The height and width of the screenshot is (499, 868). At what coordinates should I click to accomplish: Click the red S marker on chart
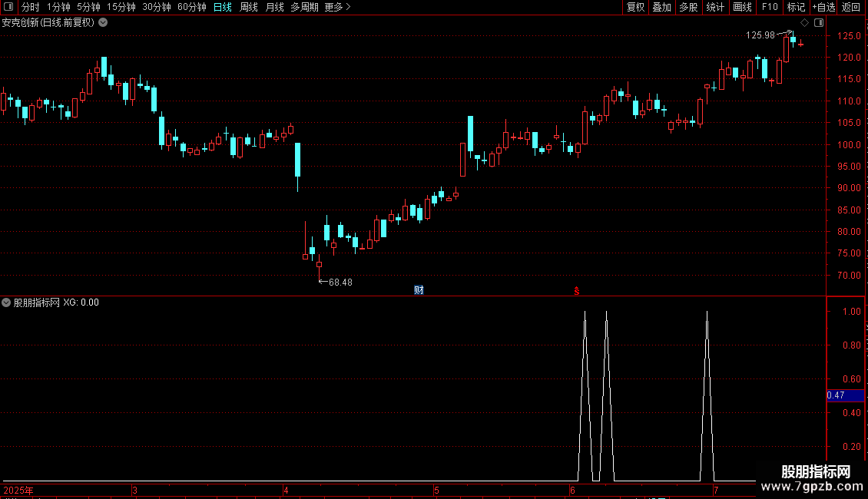[x=577, y=291]
